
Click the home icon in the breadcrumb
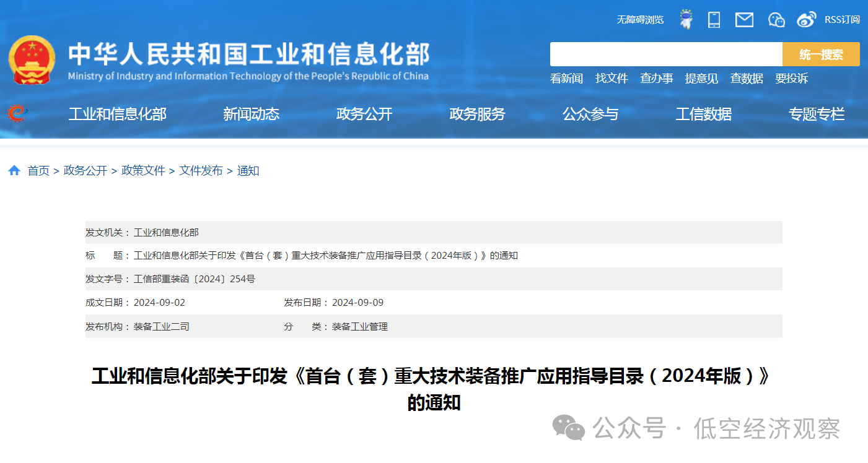[14, 170]
